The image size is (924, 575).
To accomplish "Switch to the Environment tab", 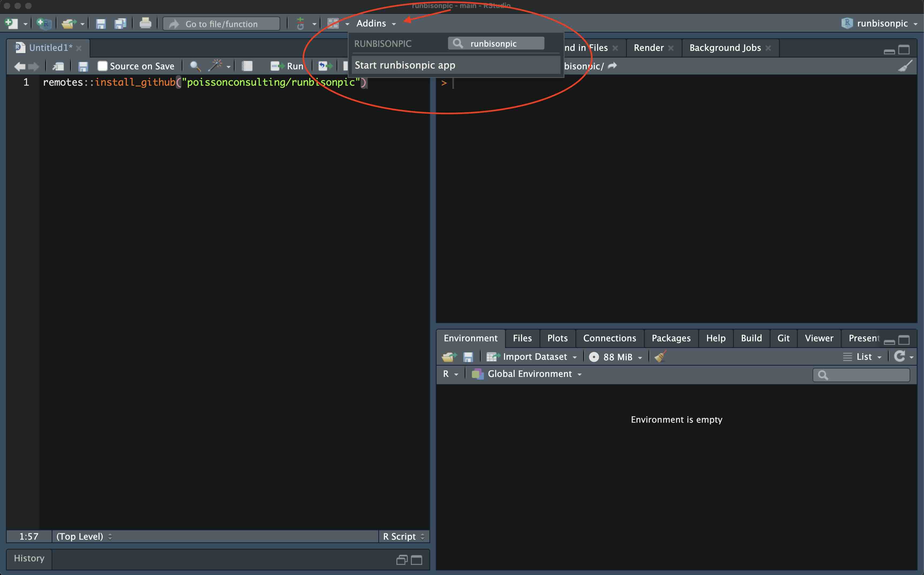I will tap(470, 338).
